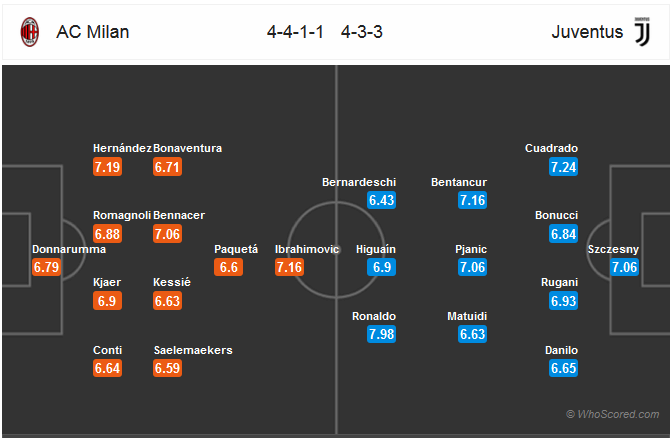Select Ibrahimovic's 7.16 rating badge
The image size is (672, 438).
[x=289, y=267]
